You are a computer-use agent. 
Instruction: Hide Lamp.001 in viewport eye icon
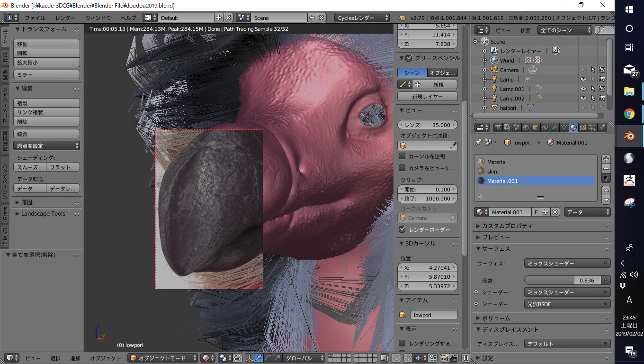[x=583, y=89]
